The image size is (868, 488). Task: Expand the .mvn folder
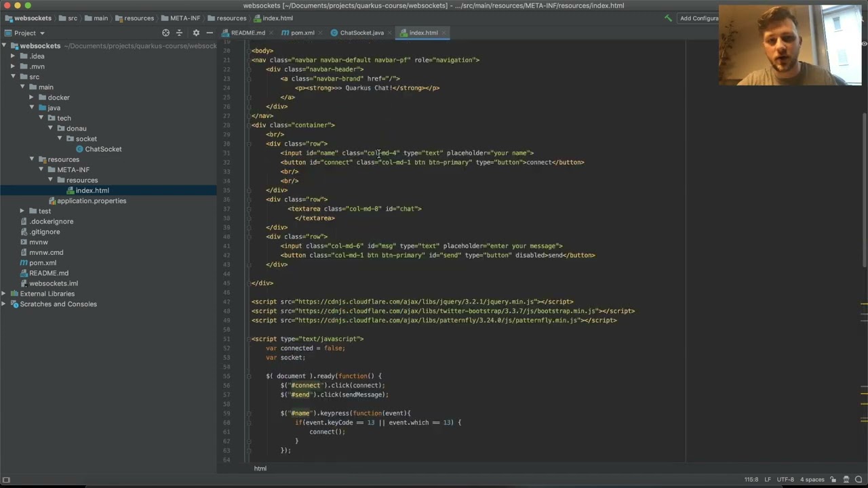[13, 66]
